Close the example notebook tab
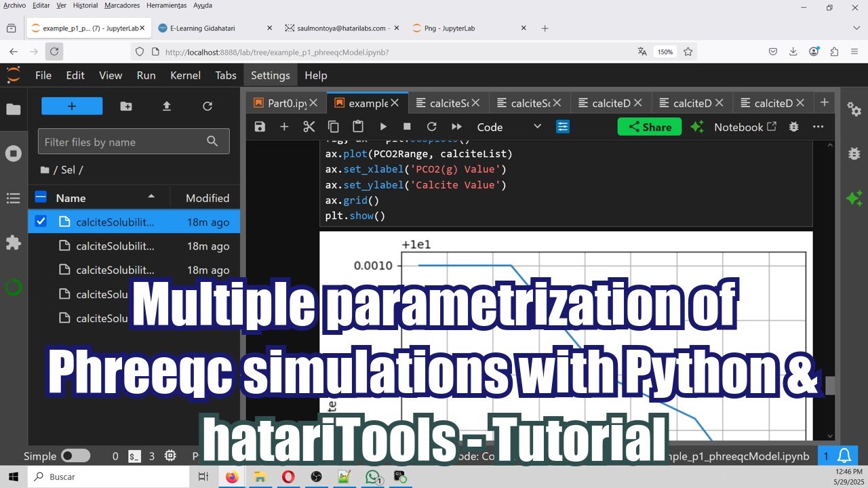The height and width of the screenshot is (488, 868). (395, 103)
